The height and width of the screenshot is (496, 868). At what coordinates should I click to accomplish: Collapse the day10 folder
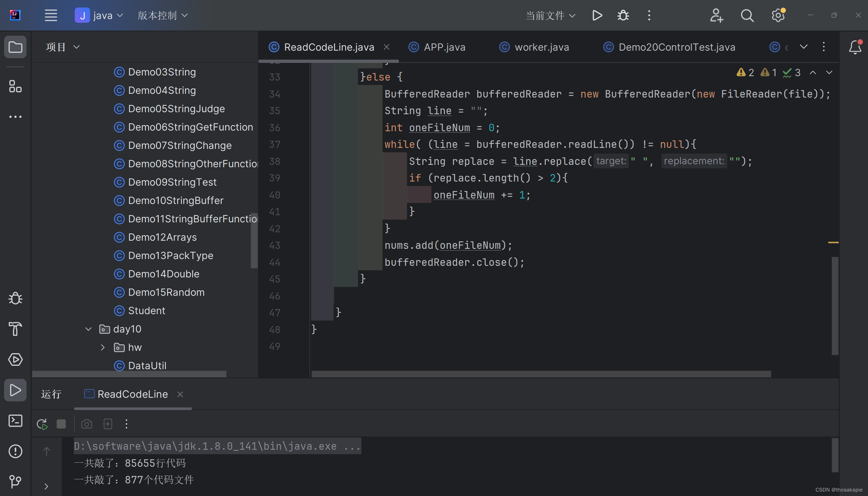pos(88,329)
